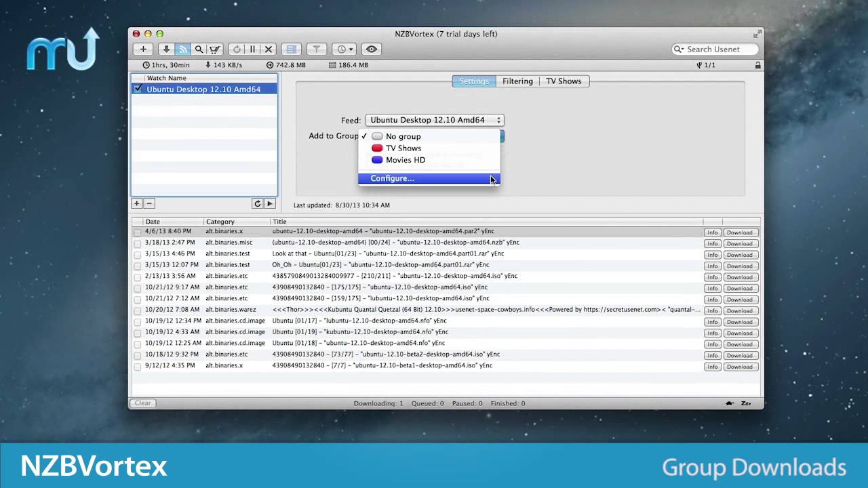Screen dimensions: 868x488
Task: Focus the Search Usenet field
Action: pos(715,49)
